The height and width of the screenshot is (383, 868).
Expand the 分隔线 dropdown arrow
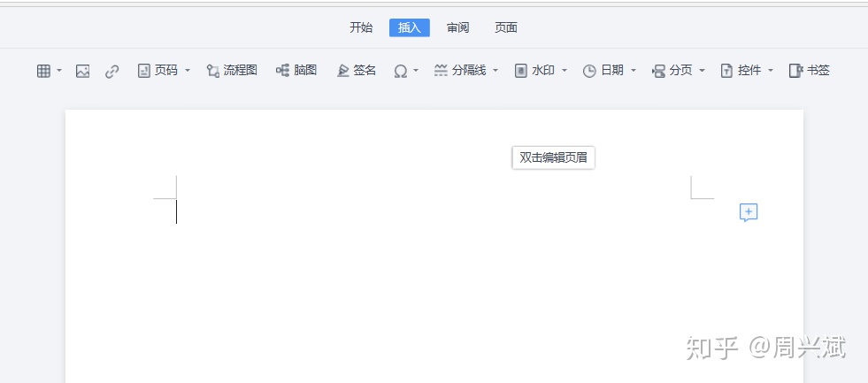495,71
